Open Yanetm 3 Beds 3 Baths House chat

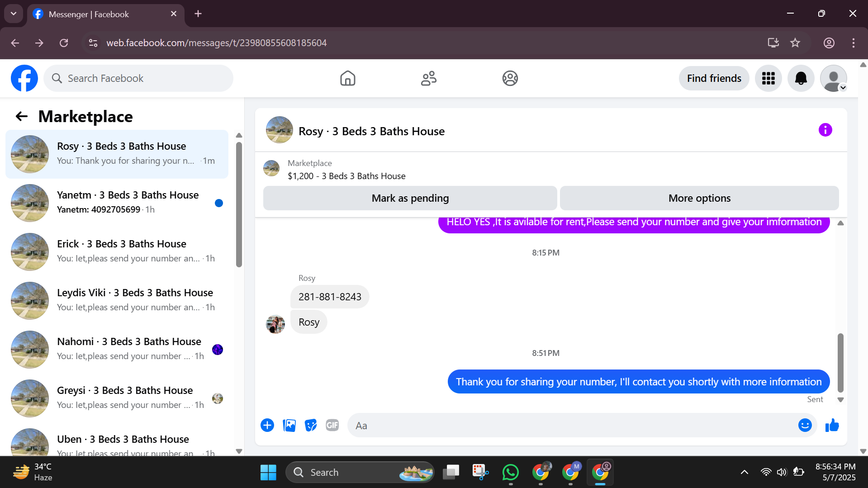(x=117, y=203)
